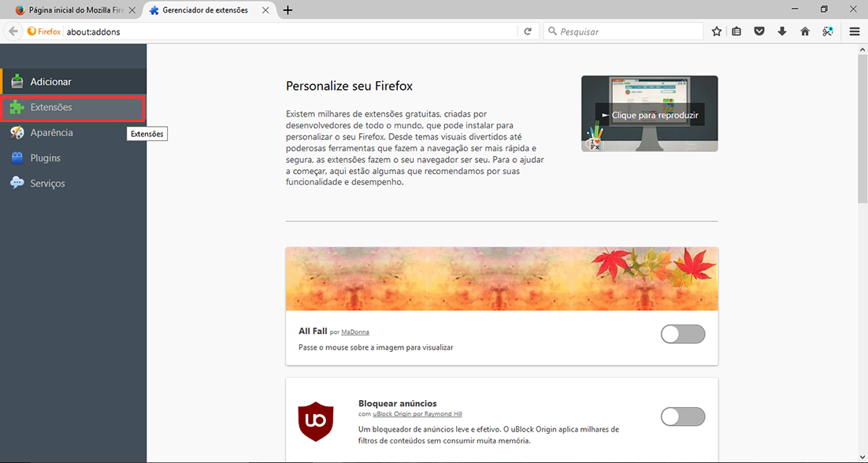Open the hamburger menu
The width and height of the screenshot is (868, 463).
(x=854, y=31)
